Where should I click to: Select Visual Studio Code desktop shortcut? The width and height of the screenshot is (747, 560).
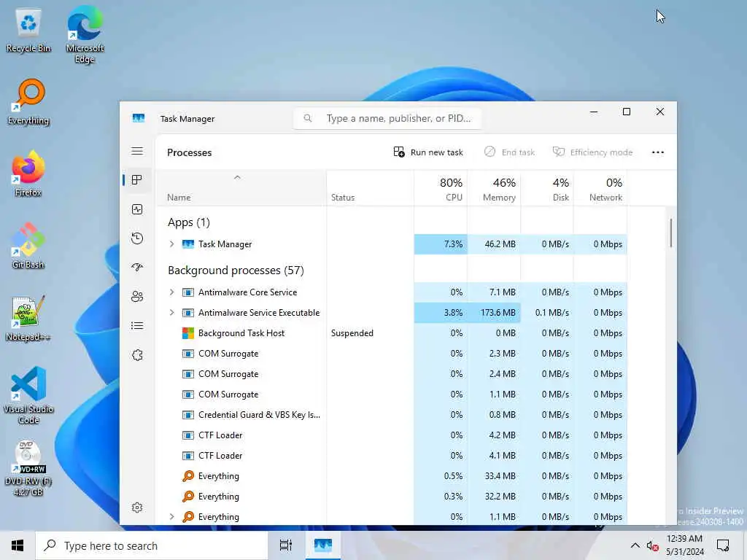[28, 395]
